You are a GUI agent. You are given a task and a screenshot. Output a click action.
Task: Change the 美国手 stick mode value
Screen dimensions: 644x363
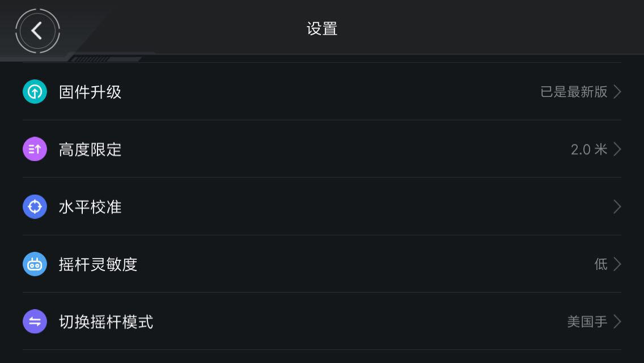click(587, 322)
